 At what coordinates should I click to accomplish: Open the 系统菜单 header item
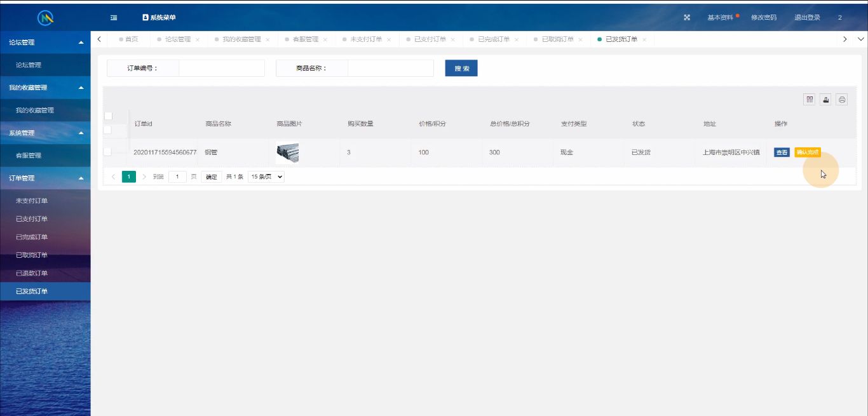pos(159,18)
